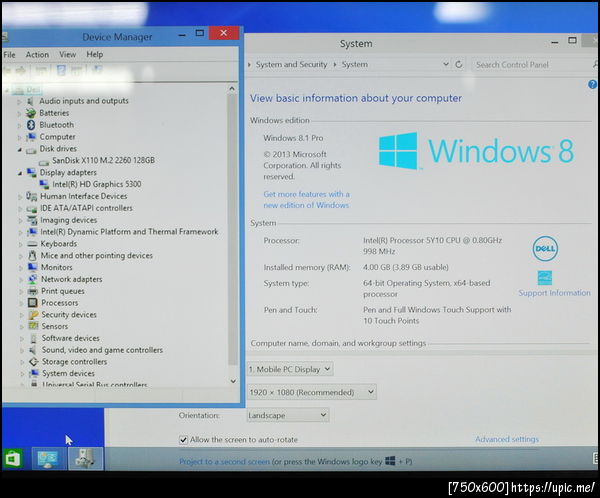Click the Monitors category icon
Image resolution: width=600 pixels, height=498 pixels.
[33, 267]
